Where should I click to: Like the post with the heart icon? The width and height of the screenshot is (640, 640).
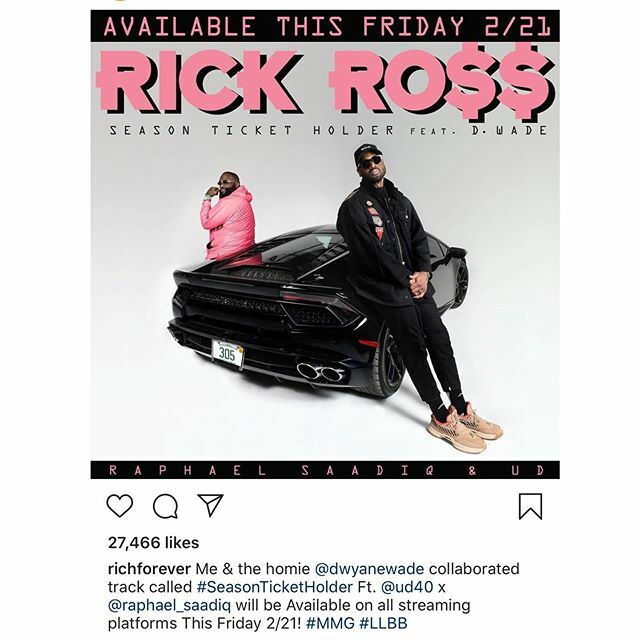(x=120, y=506)
